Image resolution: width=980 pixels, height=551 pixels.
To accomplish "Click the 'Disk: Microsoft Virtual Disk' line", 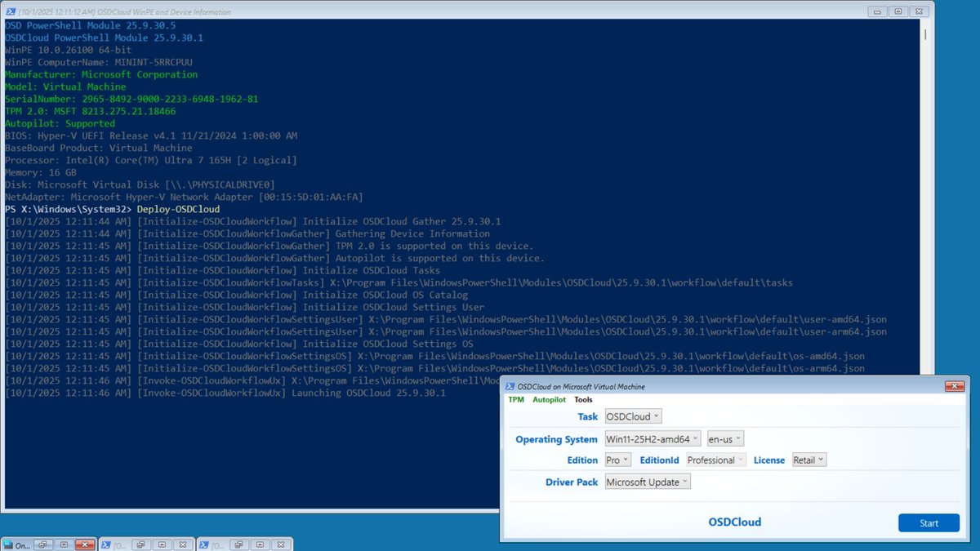I will [140, 185].
